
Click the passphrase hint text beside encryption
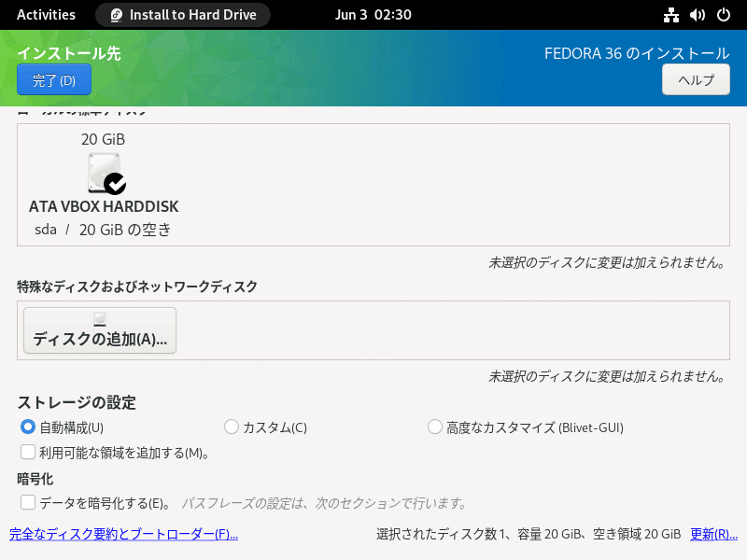tap(324, 503)
